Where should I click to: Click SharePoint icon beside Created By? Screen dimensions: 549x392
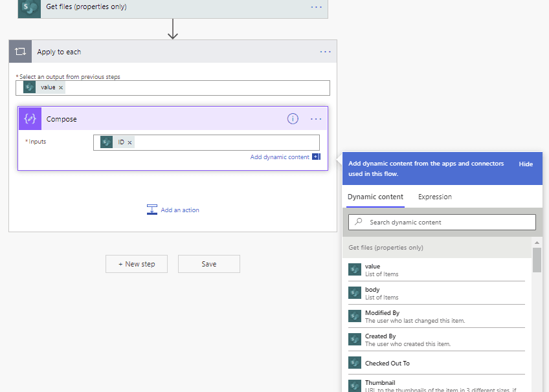tap(355, 339)
